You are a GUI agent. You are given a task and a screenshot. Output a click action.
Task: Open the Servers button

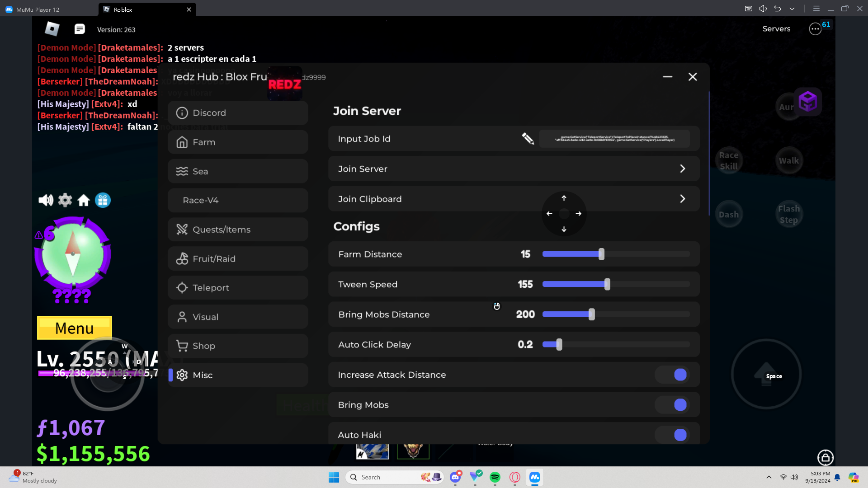coord(776,28)
